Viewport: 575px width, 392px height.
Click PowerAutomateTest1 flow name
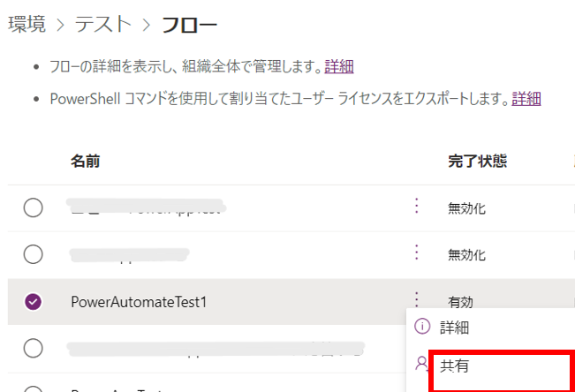tap(139, 302)
